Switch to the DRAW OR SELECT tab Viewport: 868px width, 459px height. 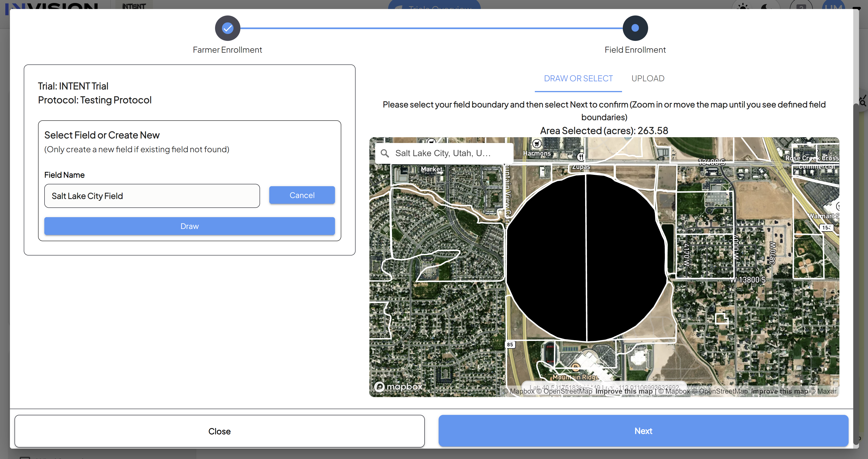[x=578, y=79]
